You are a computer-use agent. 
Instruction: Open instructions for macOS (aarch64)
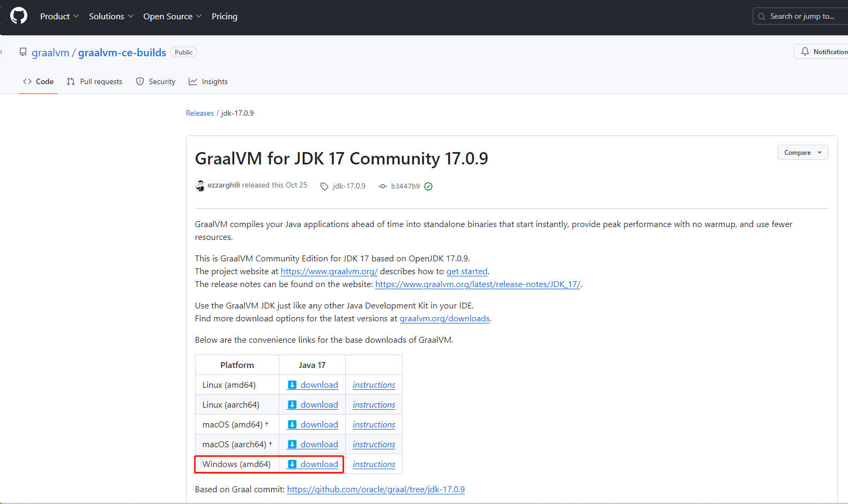click(374, 444)
